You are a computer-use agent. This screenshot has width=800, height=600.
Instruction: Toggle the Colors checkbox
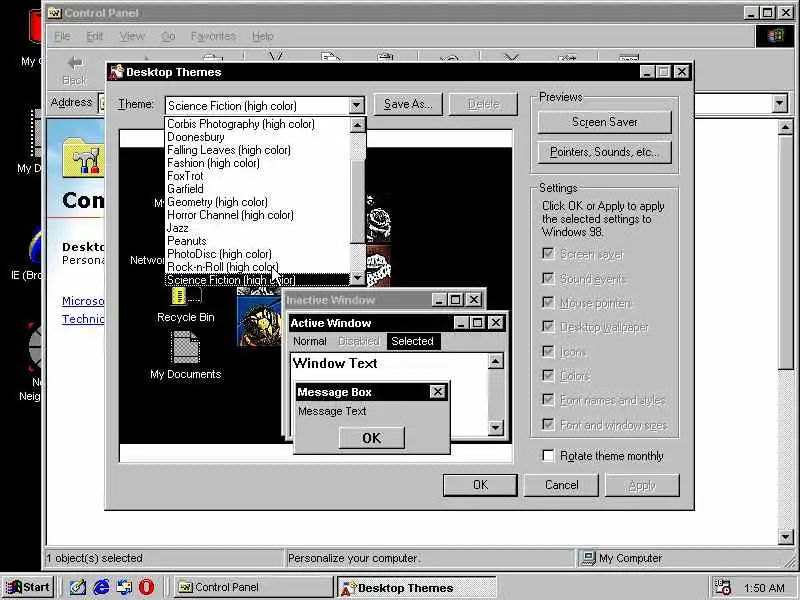point(548,376)
